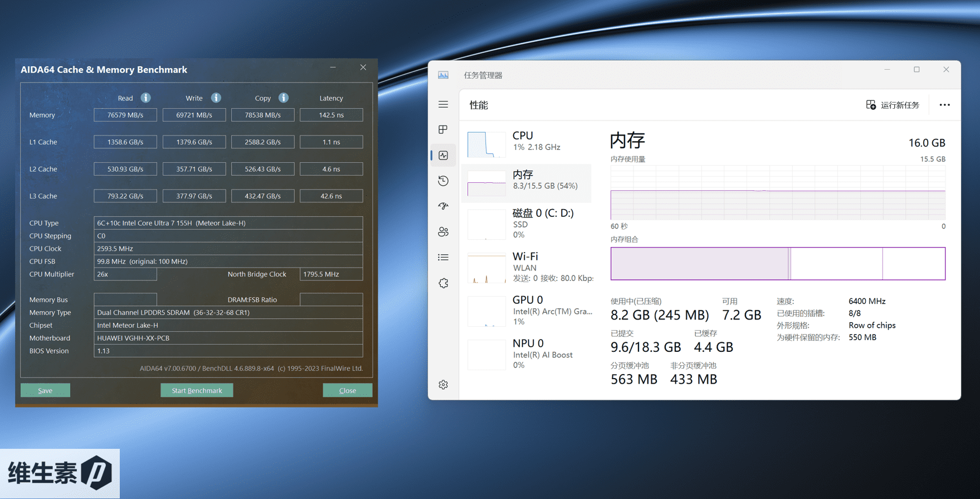The height and width of the screenshot is (499, 980).
Task: Click the Start Benchmark button
Action: (197, 390)
